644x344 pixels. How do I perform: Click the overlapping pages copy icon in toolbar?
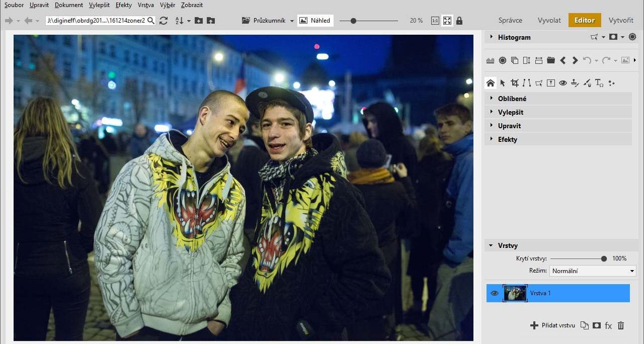click(x=515, y=60)
